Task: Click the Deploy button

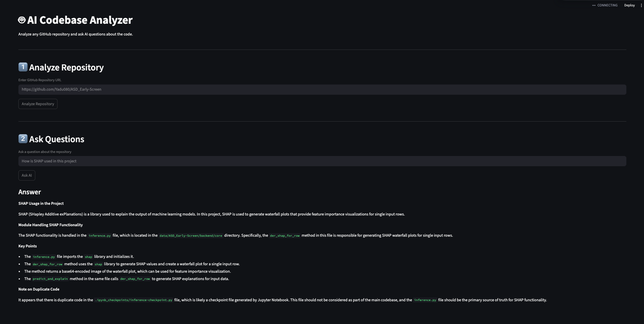Action: [629, 5]
